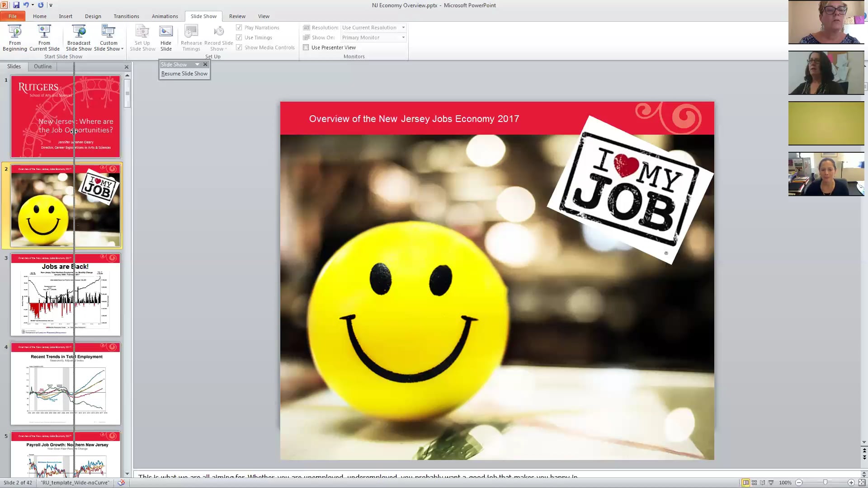
Task: Select the Slide Show ribbon tab
Action: [203, 16]
